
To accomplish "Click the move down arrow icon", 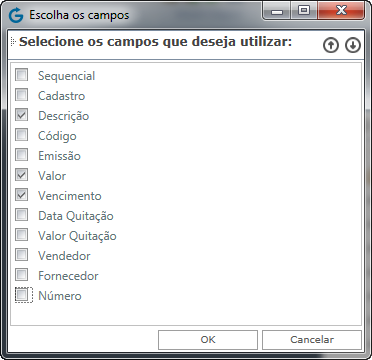I will click(x=353, y=46).
